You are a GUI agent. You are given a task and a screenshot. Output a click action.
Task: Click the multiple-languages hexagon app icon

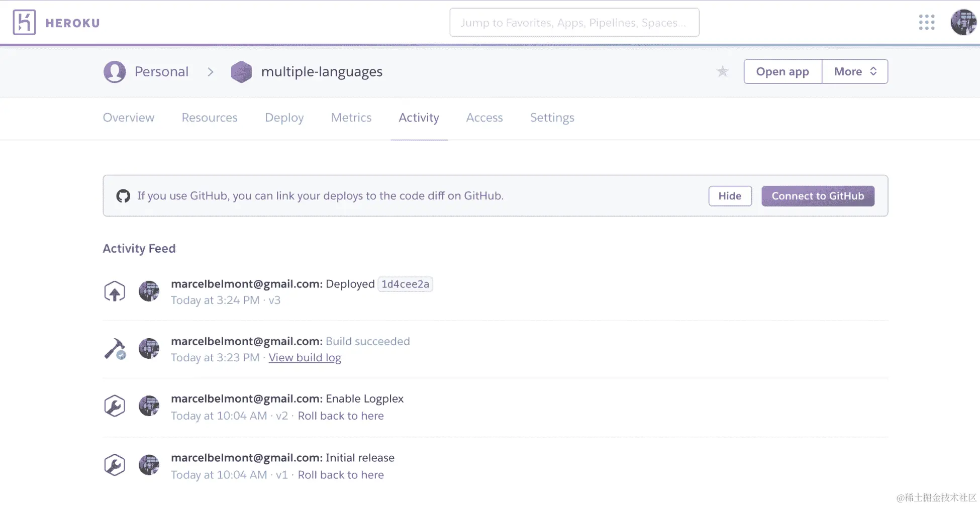point(241,72)
